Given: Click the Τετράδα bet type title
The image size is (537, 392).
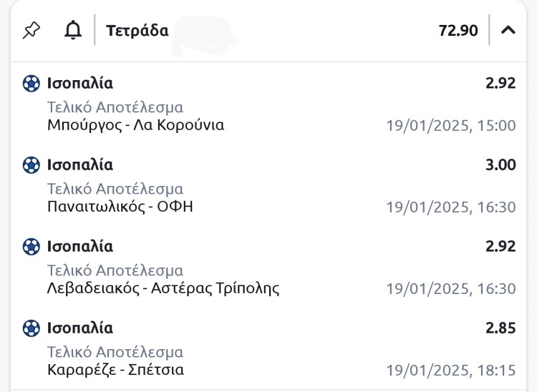Looking at the screenshot, I should click(x=137, y=31).
